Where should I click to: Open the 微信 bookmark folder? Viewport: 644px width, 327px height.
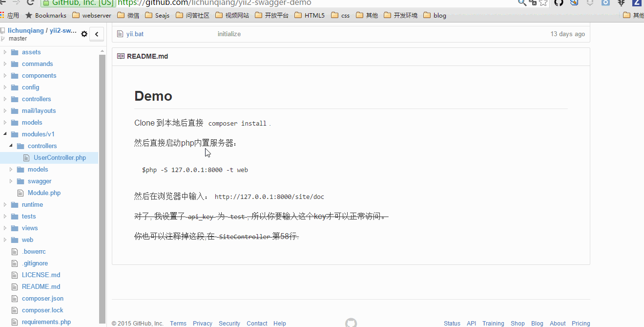pos(128,15)
